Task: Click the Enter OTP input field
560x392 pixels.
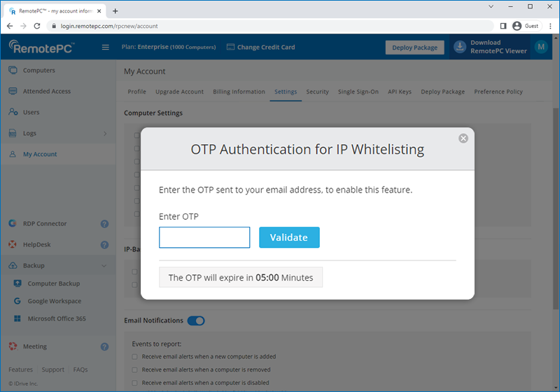Action: click(204, 237)
